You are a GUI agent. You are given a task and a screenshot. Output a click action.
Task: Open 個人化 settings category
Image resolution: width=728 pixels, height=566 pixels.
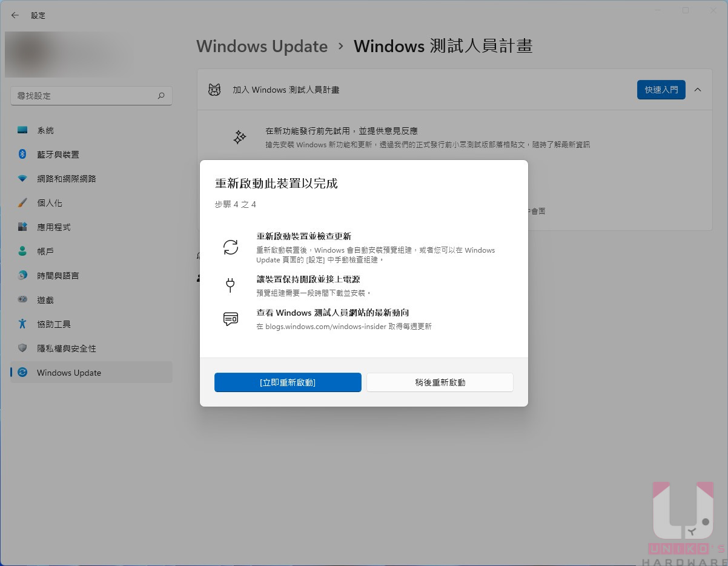point(91,203)
